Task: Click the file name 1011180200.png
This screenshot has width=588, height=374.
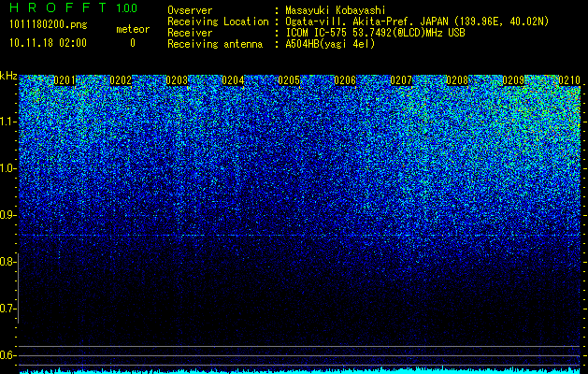Action: [49, 24]
